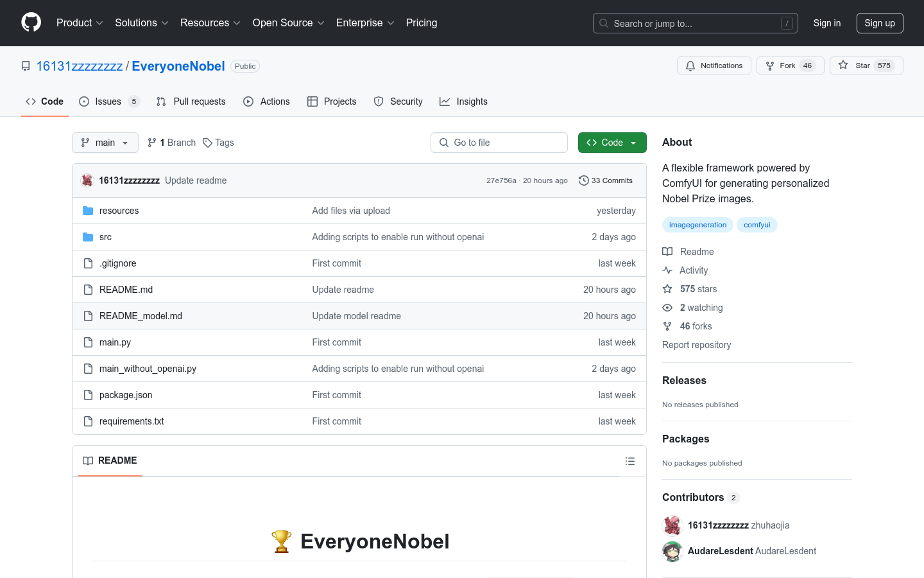Click the requirements.txt file icon

click(88, 421)
